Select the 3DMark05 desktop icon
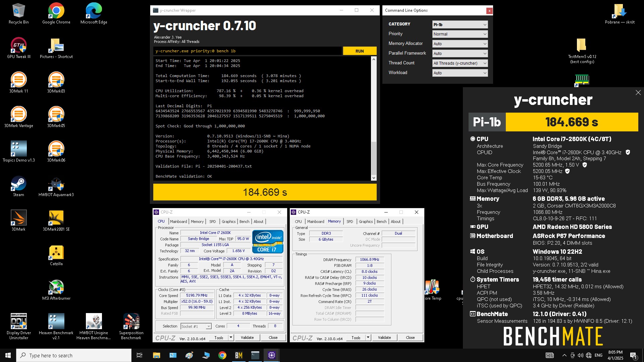 pyautogui.click(x=56, y=117)
